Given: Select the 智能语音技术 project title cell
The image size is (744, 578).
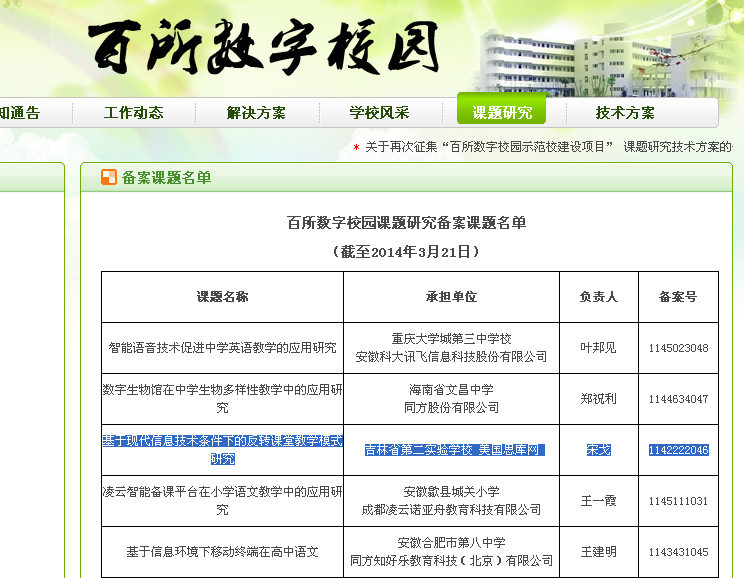Looking at the screenshot, I should click(222, 348).
